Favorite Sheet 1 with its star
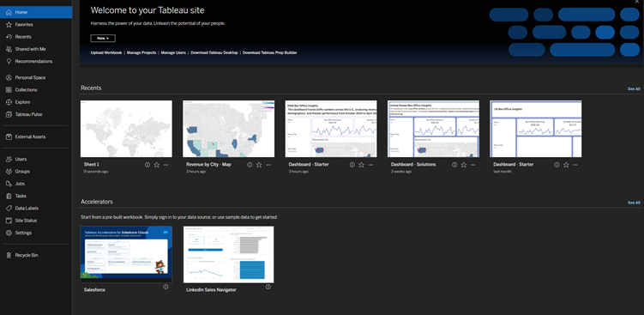Screen dimensions: 644x315 tap(156, 165)
